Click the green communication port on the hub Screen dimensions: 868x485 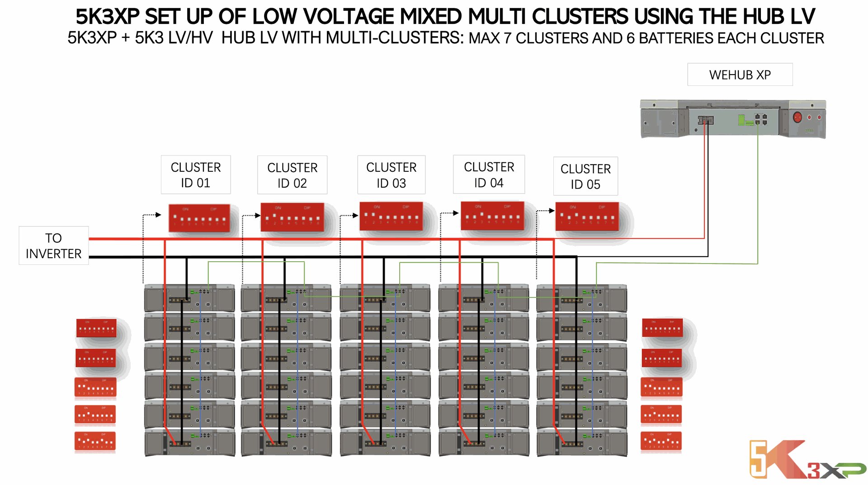[x=741, y=120]
